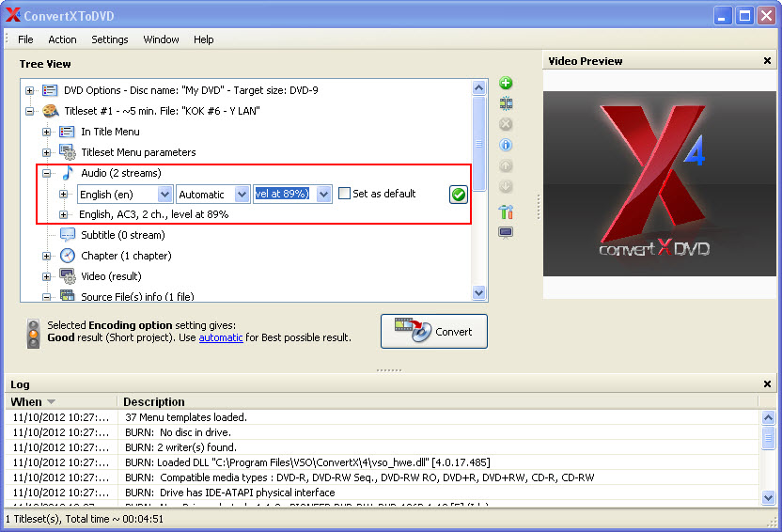Click the Titleset Menu parameters gear icon
This screenshot has height=532, width=782.
(68, 152)
